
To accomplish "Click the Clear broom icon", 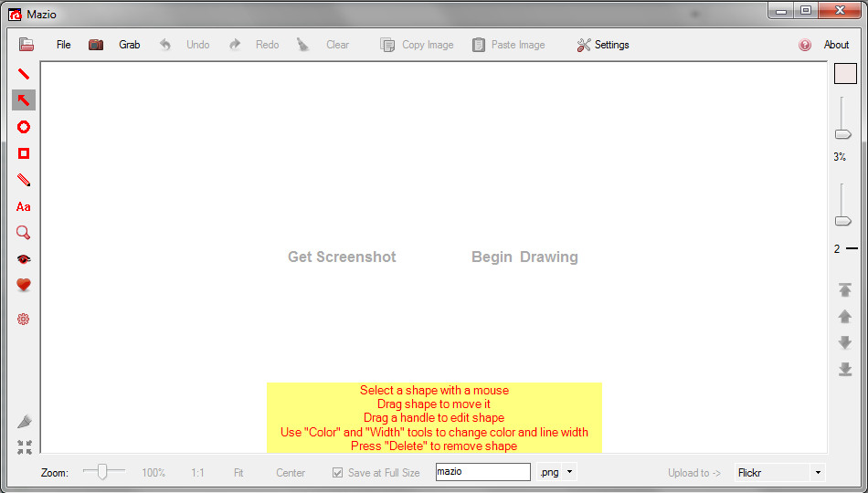I will pos(302,44).
